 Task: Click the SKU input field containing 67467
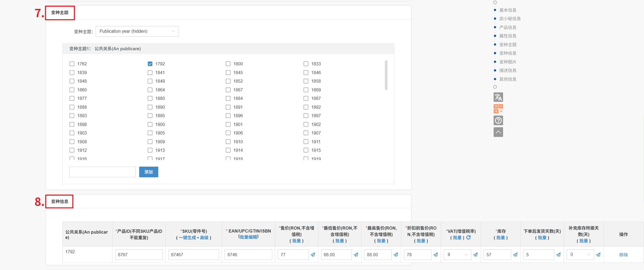tap(194, 255)
